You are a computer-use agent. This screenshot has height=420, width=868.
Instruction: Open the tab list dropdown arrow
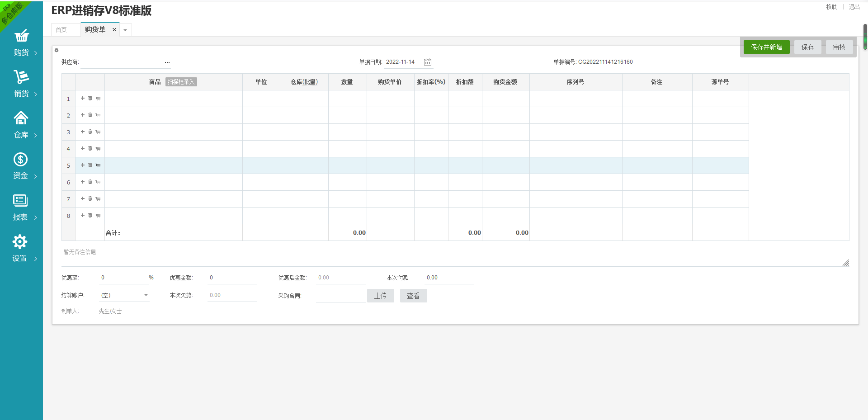pyautogui.click(x=125, y=30)
